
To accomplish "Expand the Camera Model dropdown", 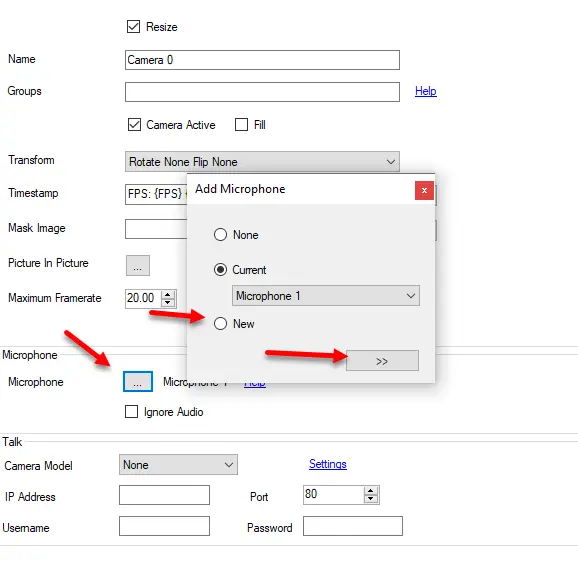I will coord(178,464).
